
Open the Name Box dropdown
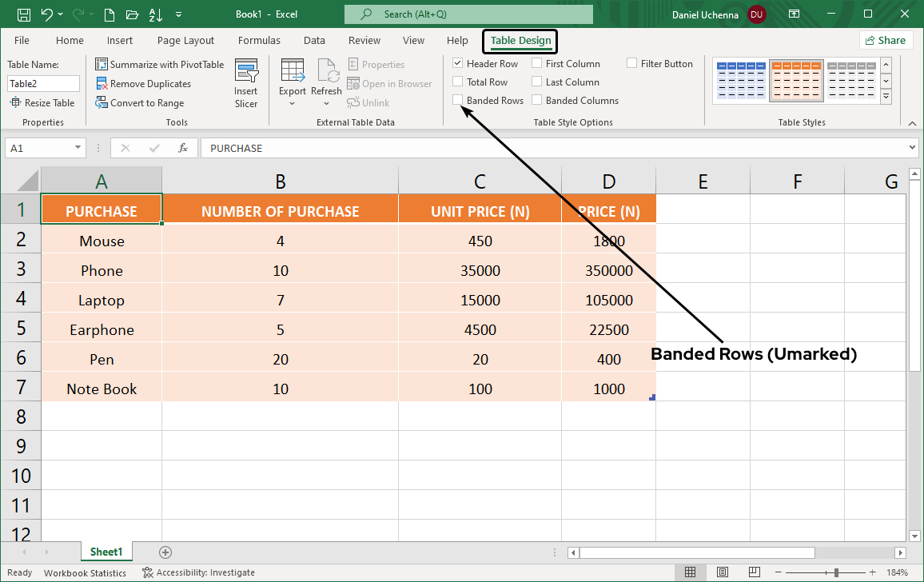coord(77,147)
